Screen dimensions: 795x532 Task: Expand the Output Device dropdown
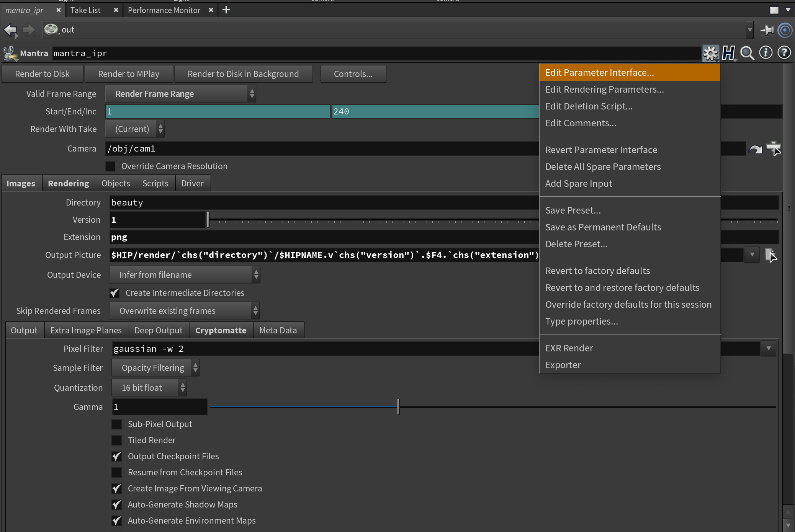pos(185,275)
